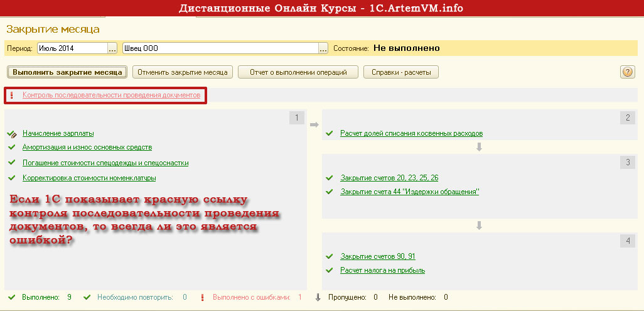Open the period selector ellipsis next to Июль 2014
Viewport: 644px width, 311px height.
[112, 48]
